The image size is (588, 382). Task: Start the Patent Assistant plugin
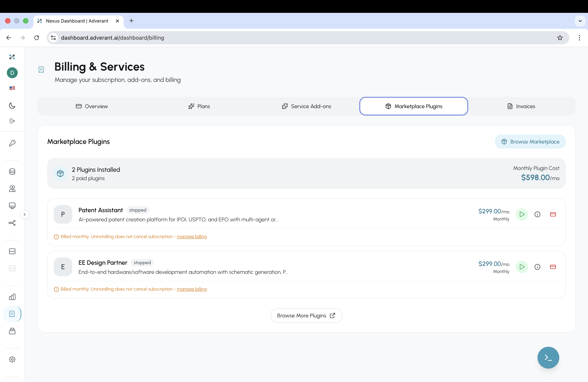click(x=522, y=214)
